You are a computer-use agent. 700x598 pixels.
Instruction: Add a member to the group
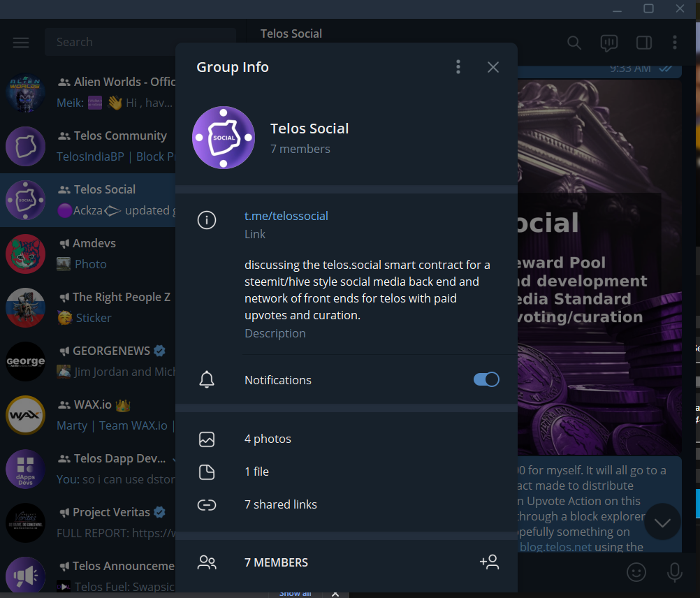point(489,562)
